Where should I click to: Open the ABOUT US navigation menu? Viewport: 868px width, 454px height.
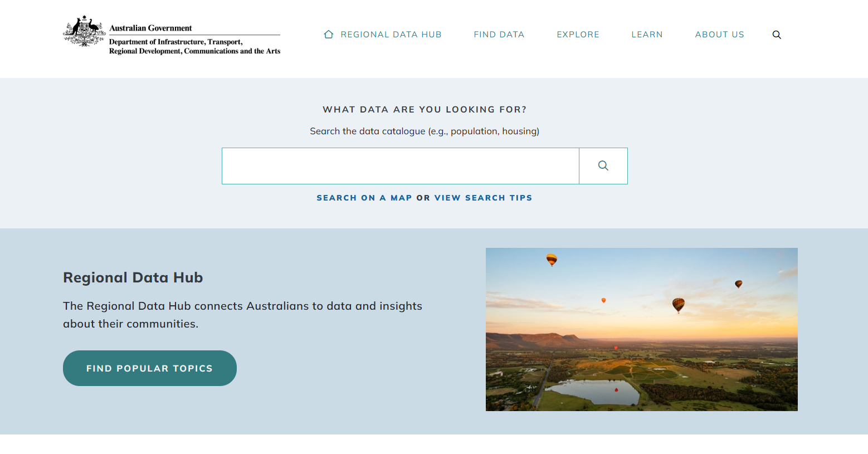point(719,34)
